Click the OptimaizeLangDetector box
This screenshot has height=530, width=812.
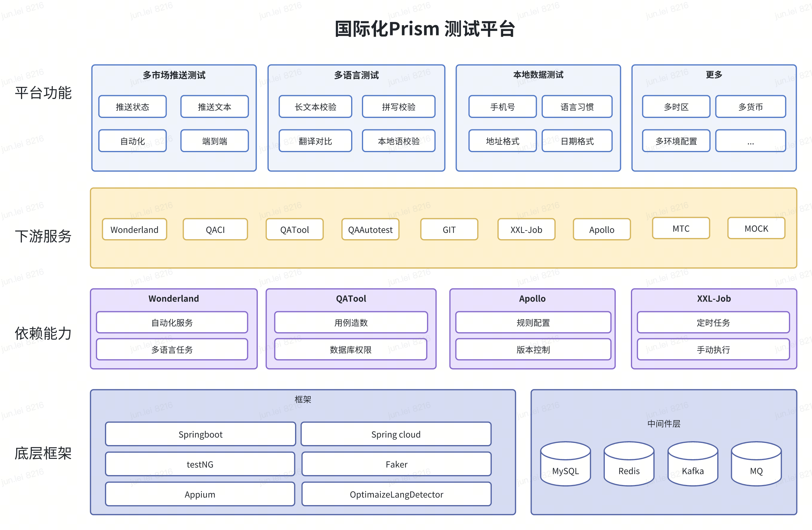396,494
